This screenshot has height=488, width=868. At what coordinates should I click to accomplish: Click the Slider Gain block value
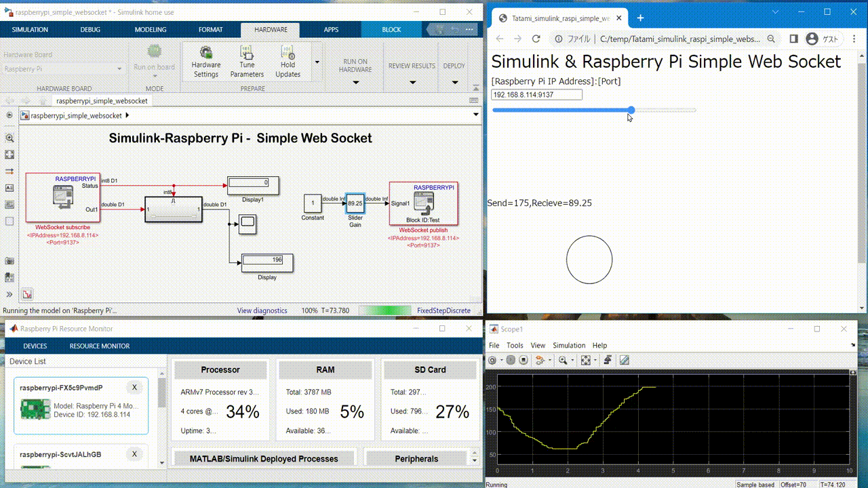coord(355,203)
